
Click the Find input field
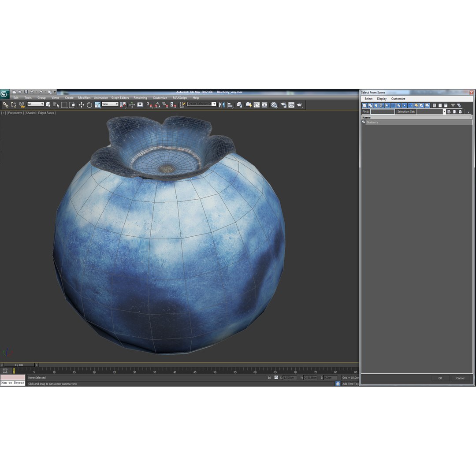[382, 112]
